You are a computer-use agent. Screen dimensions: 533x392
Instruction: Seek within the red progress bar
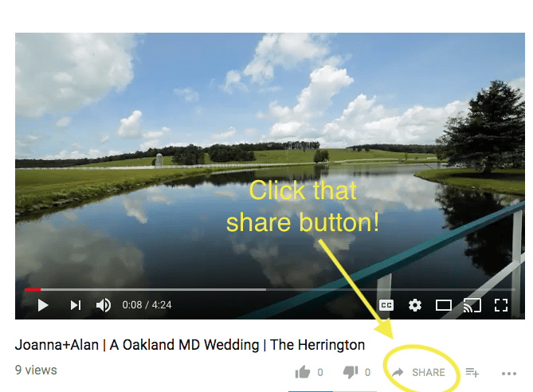(33, 289)
